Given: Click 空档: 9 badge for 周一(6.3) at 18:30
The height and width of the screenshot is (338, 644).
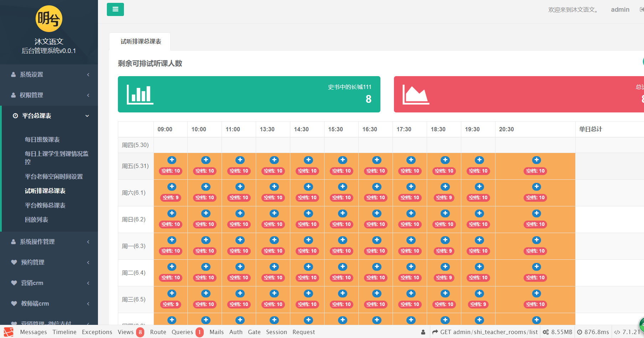Looking at the screenshot, I should [444, 251].
